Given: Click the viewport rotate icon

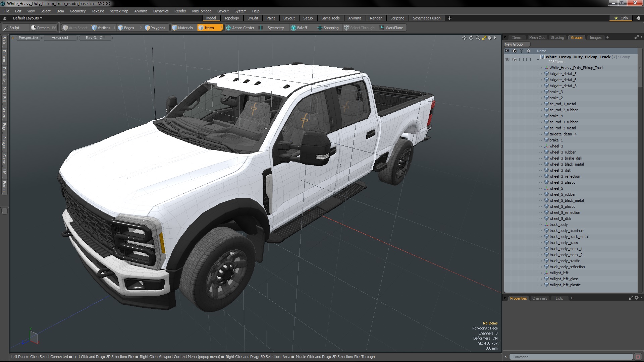Looking at the screenshot, I should coord(471,38).
